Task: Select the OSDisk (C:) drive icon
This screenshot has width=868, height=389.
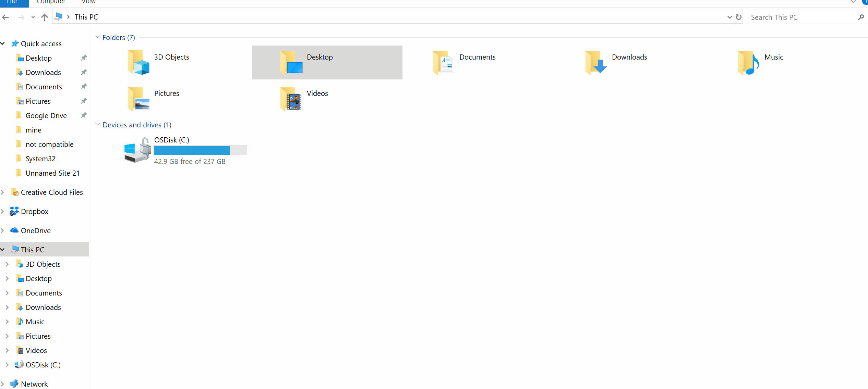Action: click(x=137, y=150)
